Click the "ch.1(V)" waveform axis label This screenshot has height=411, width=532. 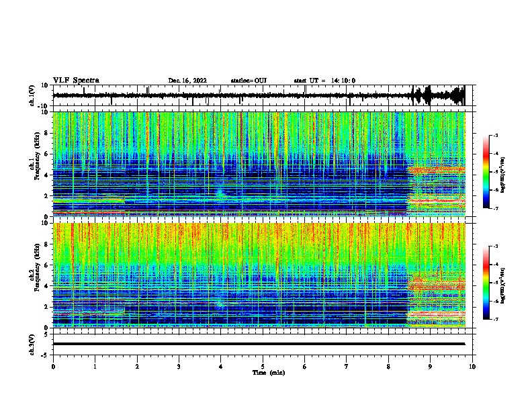tap(32, 95)
